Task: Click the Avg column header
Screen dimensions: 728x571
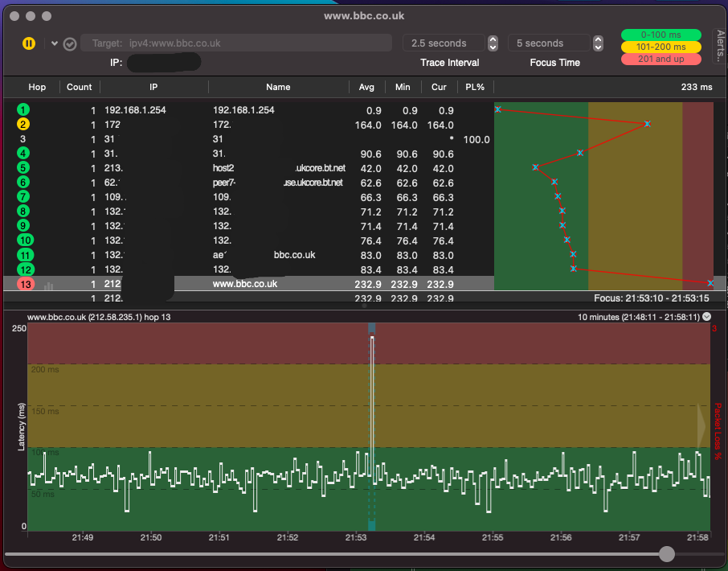Action: point(366,87)
